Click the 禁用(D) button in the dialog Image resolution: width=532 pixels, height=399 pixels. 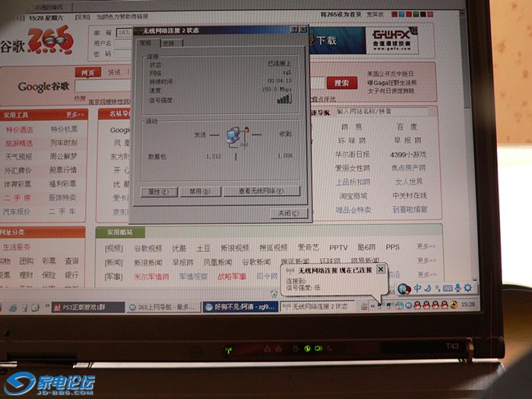(x=200, y=192)
